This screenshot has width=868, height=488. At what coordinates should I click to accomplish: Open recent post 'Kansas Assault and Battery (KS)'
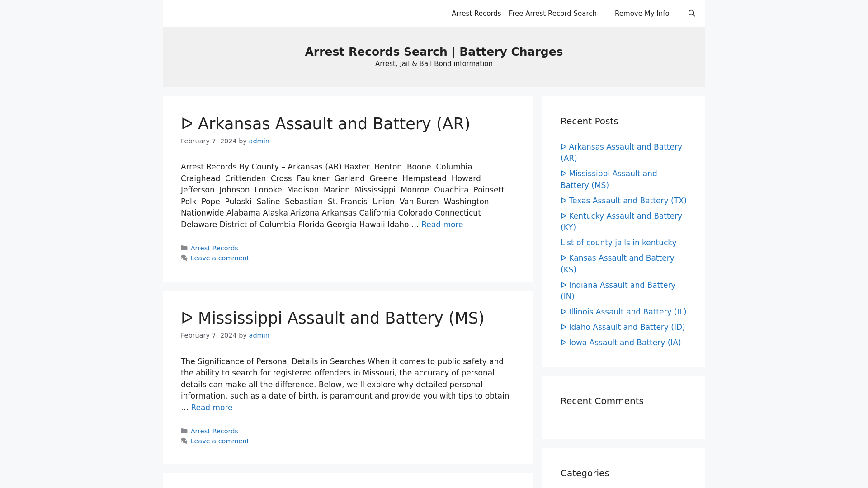[618, 264]
